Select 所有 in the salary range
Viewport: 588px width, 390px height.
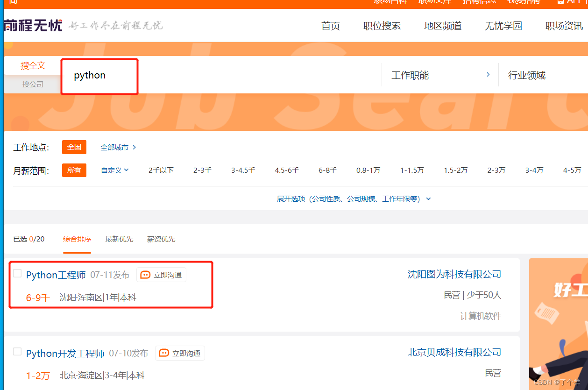coord(74,170)
